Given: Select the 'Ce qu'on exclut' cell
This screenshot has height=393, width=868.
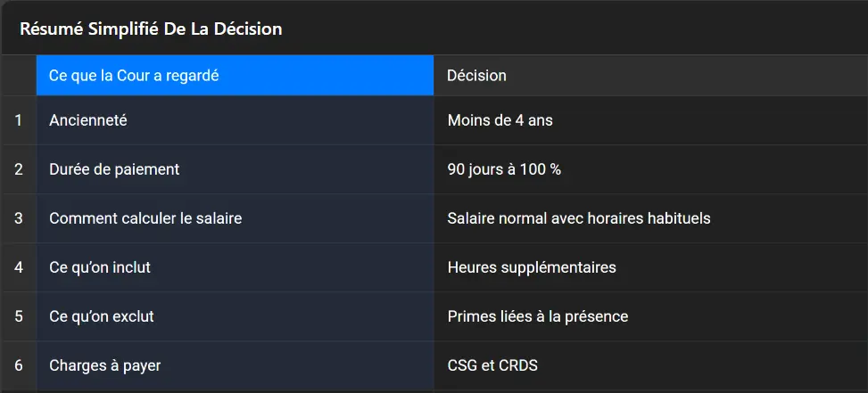Looking at the screenshot, I should [x=235, y=316].
